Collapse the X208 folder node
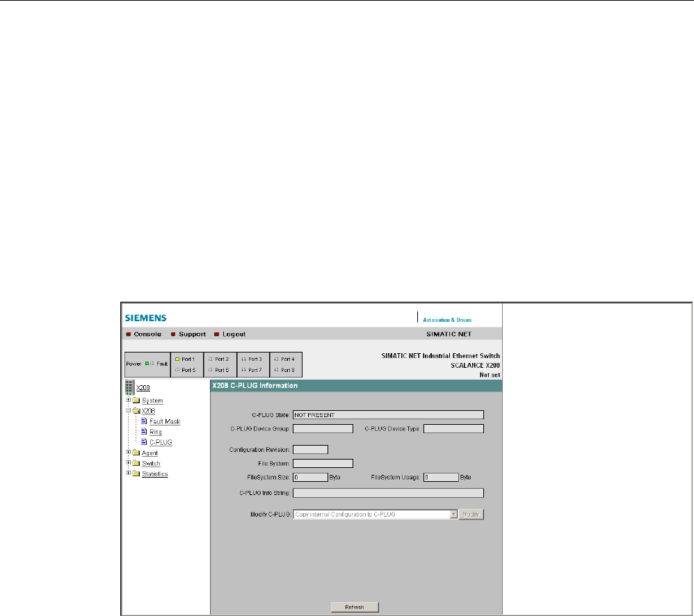Image resolution: width=694 pixels, height=616 pixels. click(129, 410)
